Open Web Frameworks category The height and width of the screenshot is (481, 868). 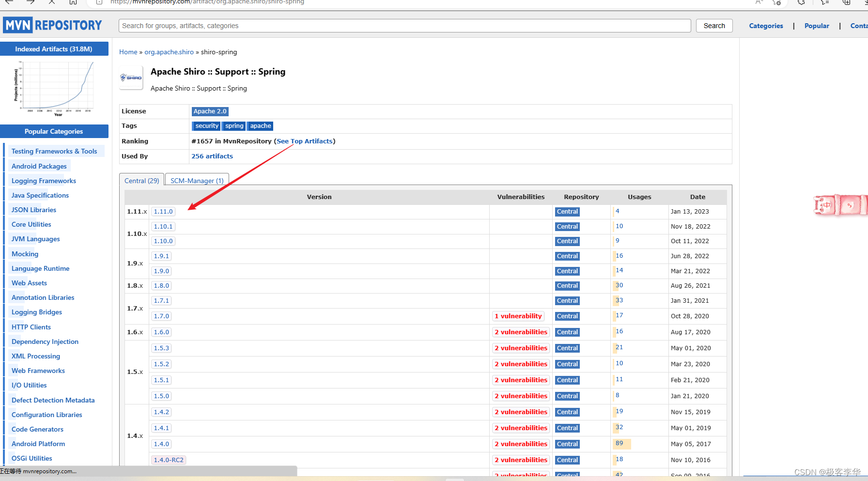38,371
